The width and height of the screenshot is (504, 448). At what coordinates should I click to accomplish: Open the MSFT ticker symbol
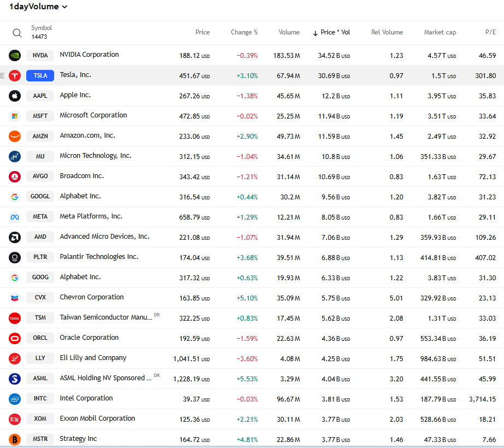[40, 116]
